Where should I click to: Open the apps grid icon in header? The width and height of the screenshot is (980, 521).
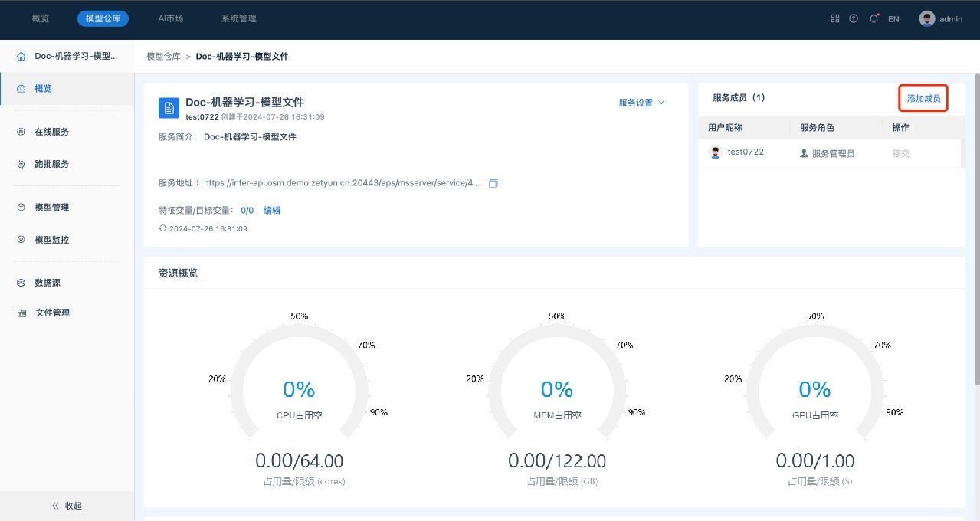click(835, 19)
